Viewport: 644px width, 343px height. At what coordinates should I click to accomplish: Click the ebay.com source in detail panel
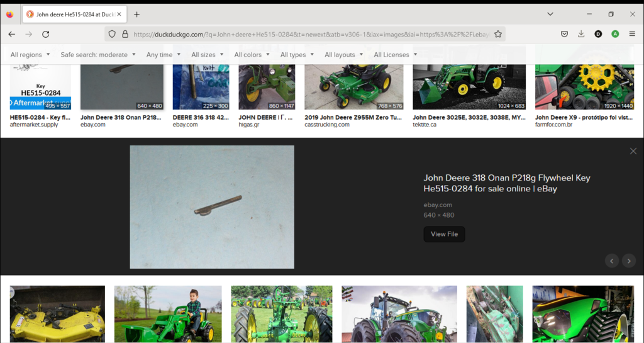click(438, 205)
